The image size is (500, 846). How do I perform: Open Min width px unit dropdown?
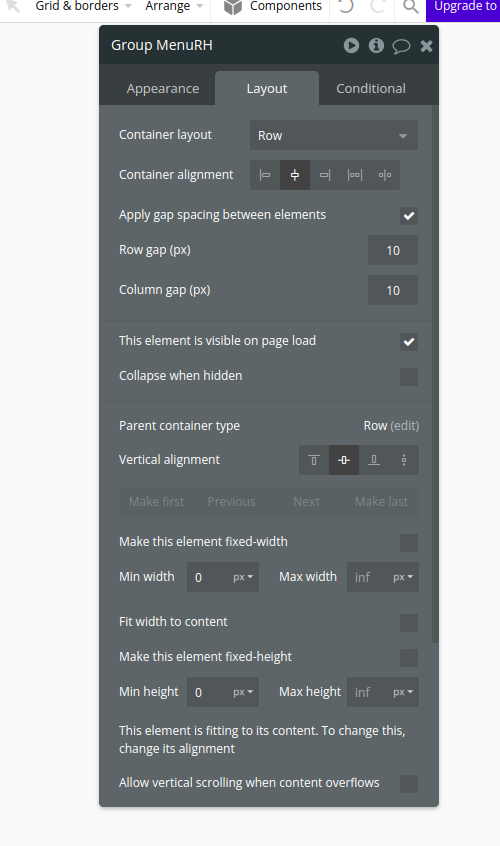pyautogui.click(x=243, y=577)
